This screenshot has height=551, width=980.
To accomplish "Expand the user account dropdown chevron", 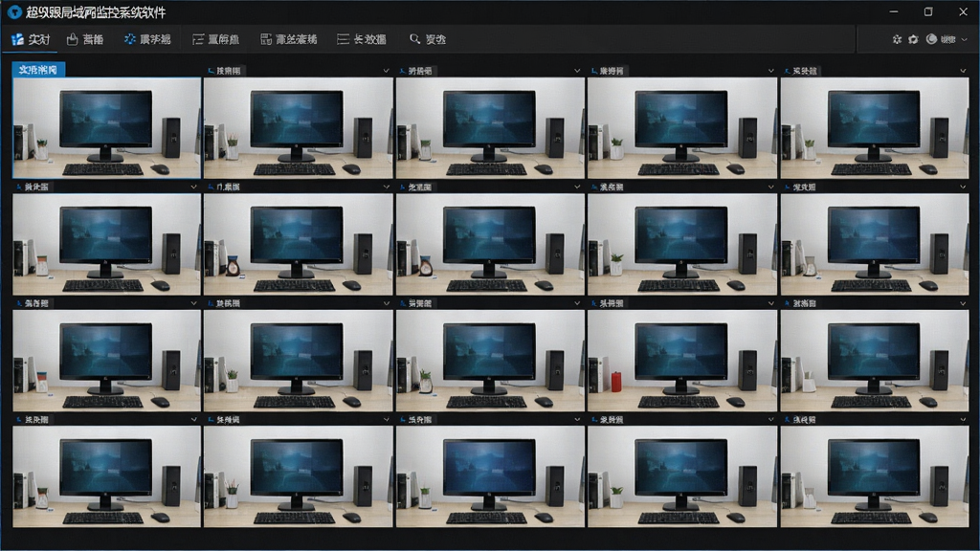I will pos(965,39).
